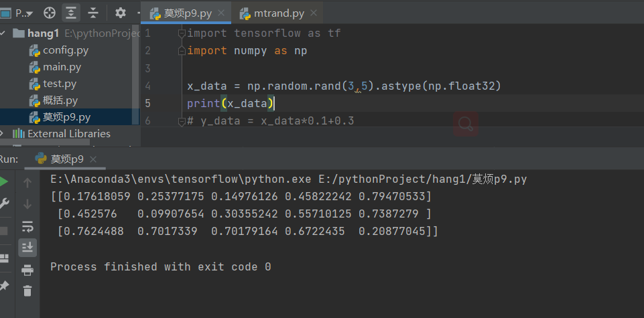Click the Project tool window icon

pyautogui.click(x=5, y=13)
